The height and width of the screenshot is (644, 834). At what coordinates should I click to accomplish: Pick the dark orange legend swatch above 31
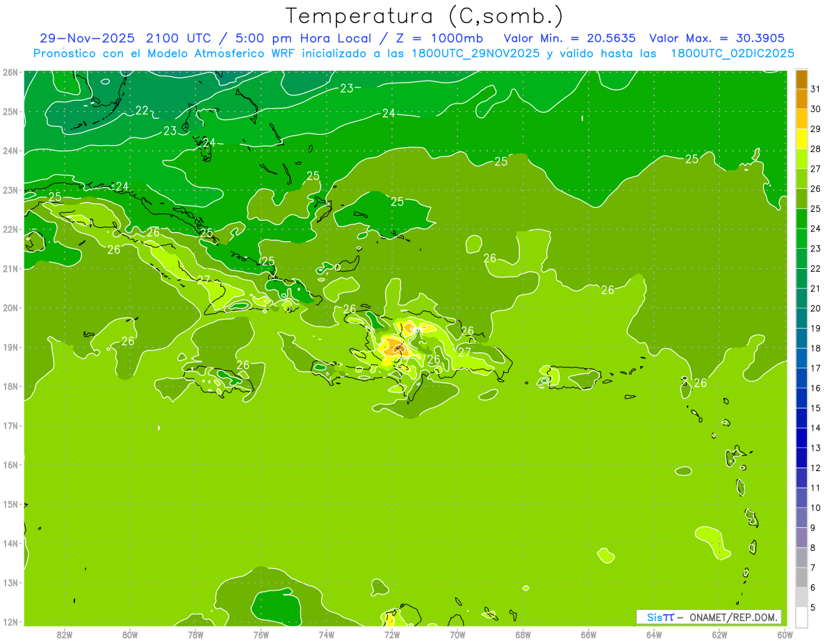pyautogui.click(x=801, y=79)
